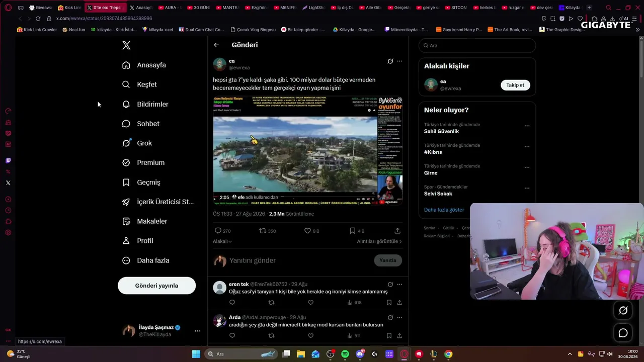Click the Yanıtla button
The image size is (644, 362).
(388, 260)
